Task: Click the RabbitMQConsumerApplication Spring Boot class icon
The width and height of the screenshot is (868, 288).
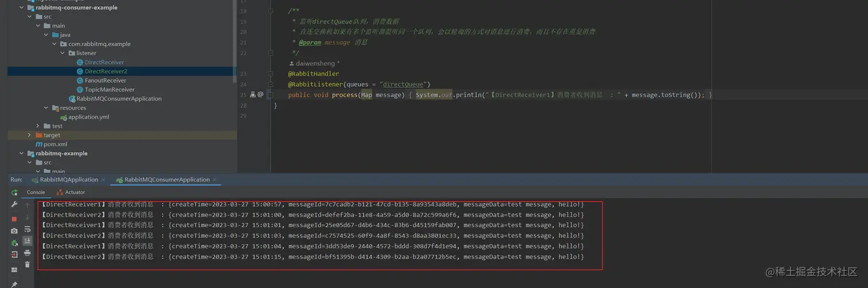Action: point(72,99)
